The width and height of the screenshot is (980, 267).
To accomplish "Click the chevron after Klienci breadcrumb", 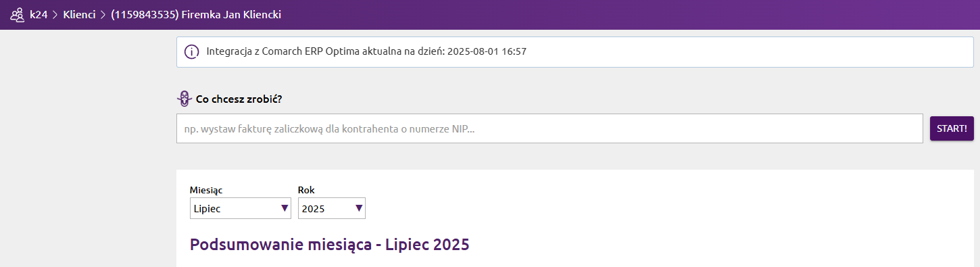I will [x=103, y=14].
